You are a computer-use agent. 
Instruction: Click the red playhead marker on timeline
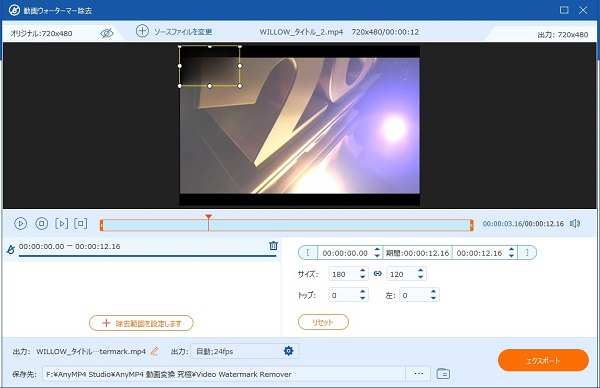click(208, 217)
